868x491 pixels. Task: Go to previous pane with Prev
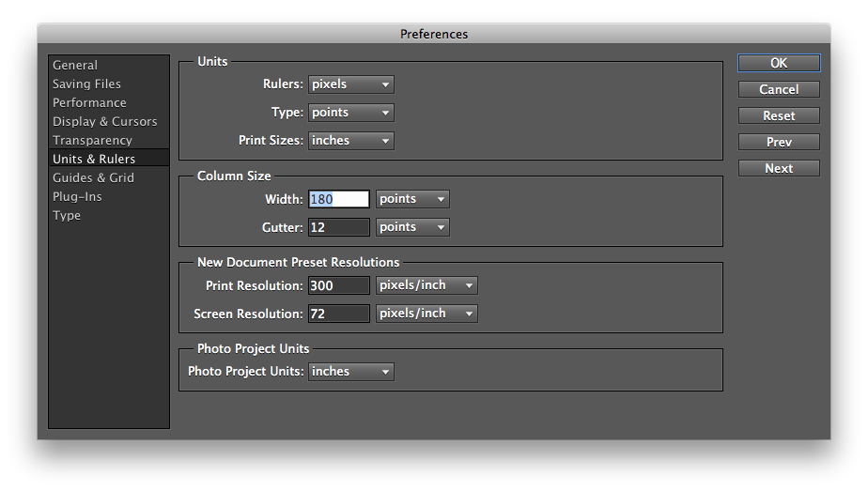coord(779,142)
